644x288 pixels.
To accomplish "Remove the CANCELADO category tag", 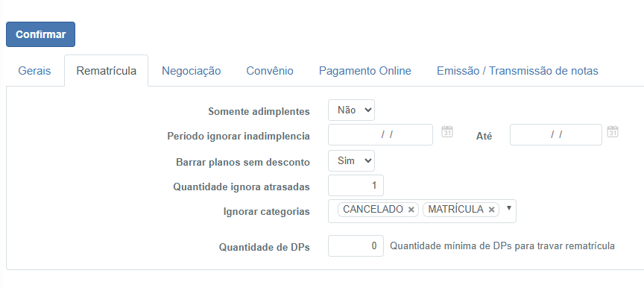I will (x=411, y=210).
